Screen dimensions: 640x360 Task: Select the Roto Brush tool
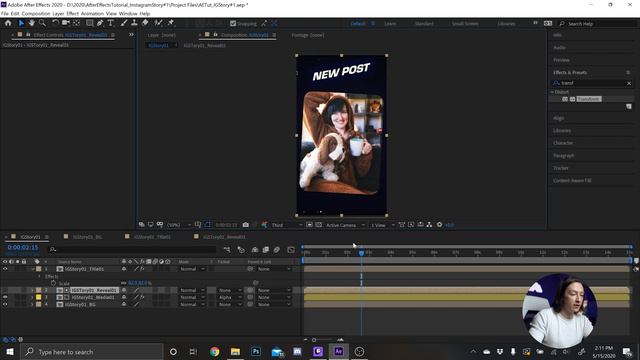tap(158, 23)
